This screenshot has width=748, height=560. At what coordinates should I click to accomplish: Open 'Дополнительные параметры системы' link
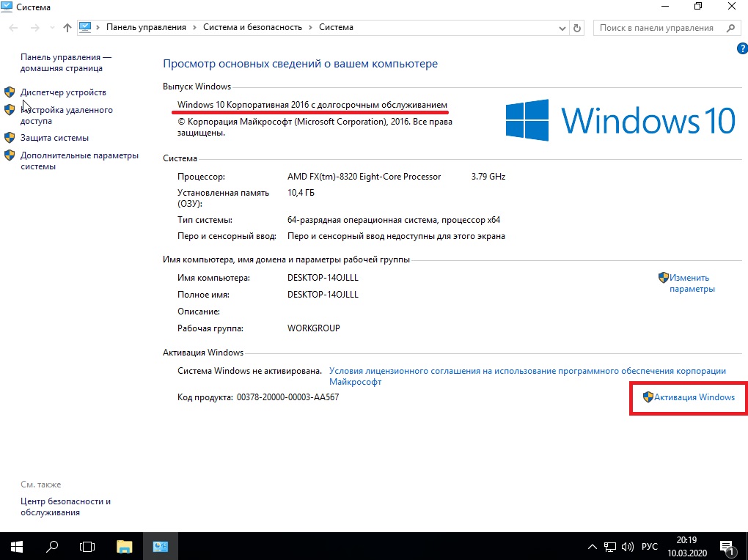[x=79, y=161]
